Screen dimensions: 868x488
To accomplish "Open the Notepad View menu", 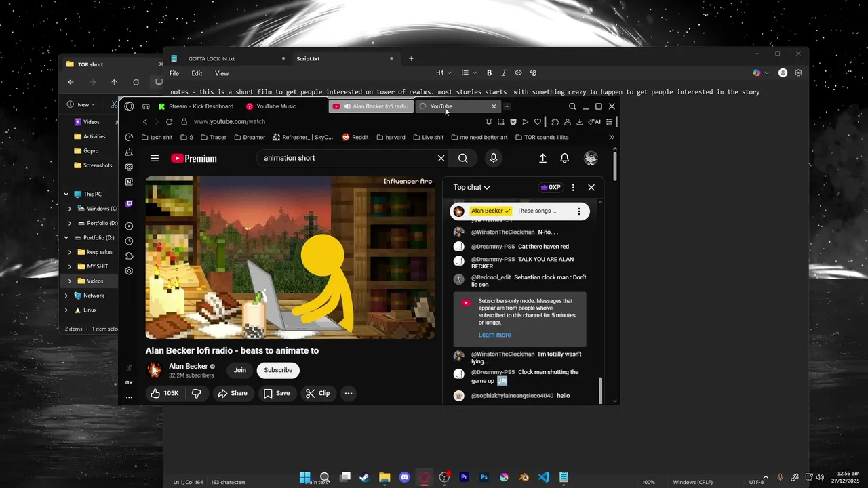I will (x=222, y=73).
